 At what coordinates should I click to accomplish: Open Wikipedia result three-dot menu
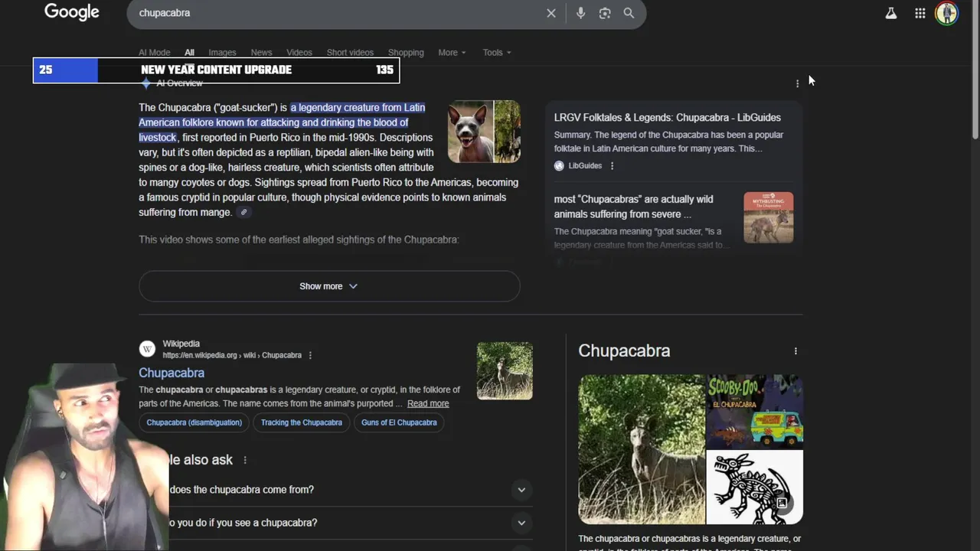(310, 355)
